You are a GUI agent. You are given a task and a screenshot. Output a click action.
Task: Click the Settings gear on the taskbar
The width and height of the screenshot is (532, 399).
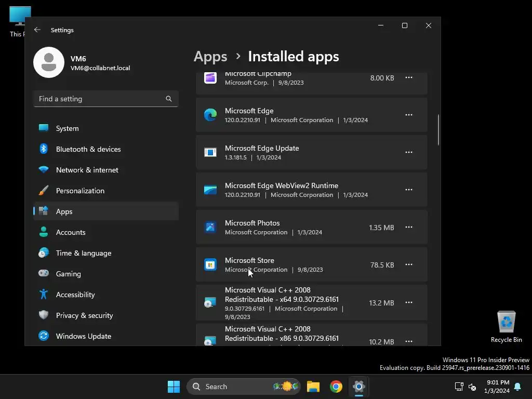pos(358,387)
